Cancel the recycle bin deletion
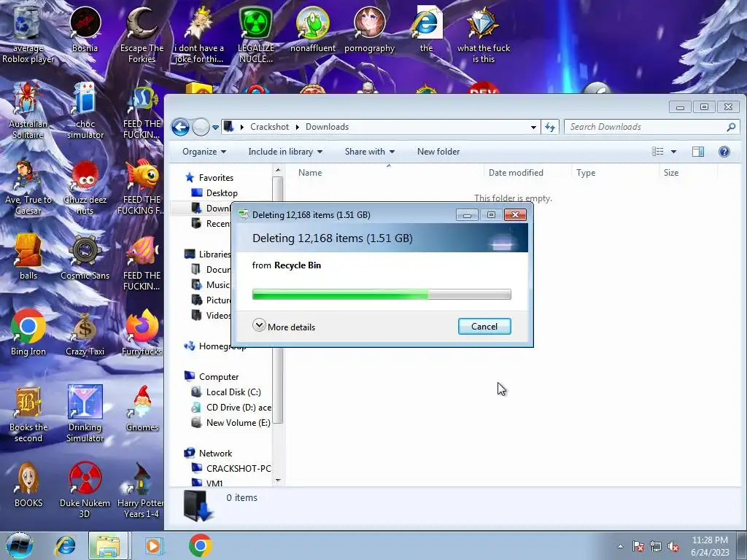The height and width of the screenshot is (560, 747). click(x=484, y=326)
